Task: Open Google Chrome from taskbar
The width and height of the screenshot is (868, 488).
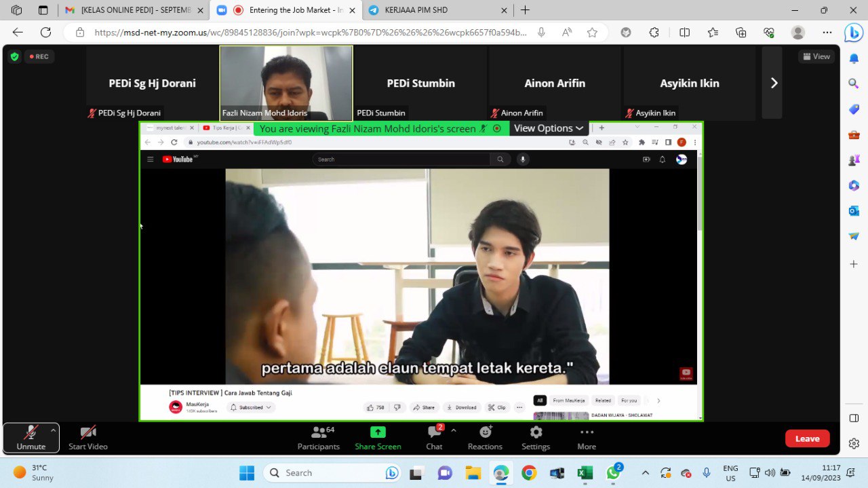Action: [x=529, y=472]
